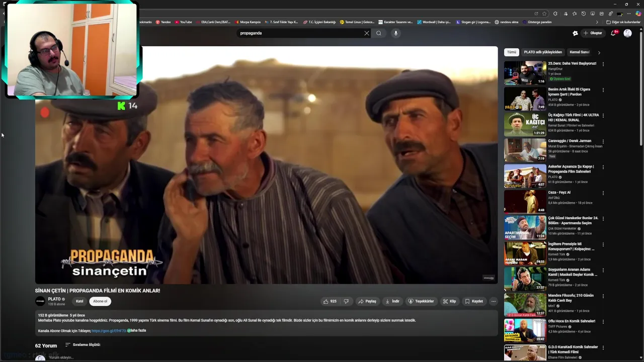Open the sparkle icon beside Oluştur
The image size is (644, 362).
(x=575, y=33)
